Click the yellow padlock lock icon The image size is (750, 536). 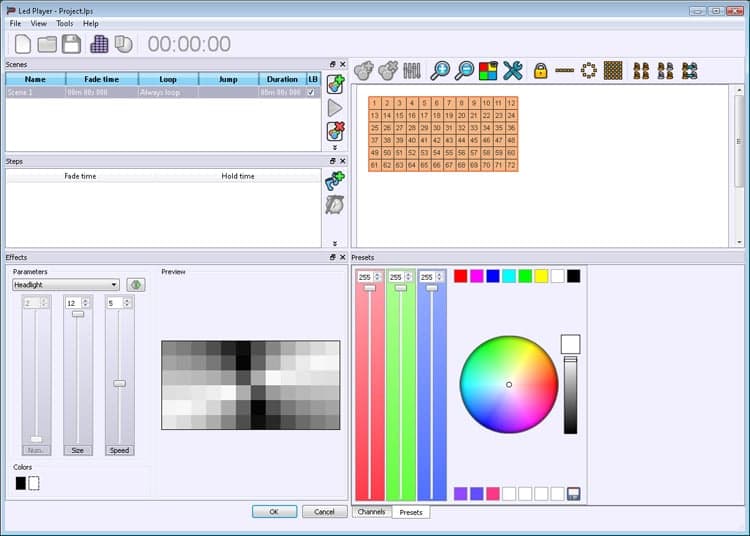[540, 70]
